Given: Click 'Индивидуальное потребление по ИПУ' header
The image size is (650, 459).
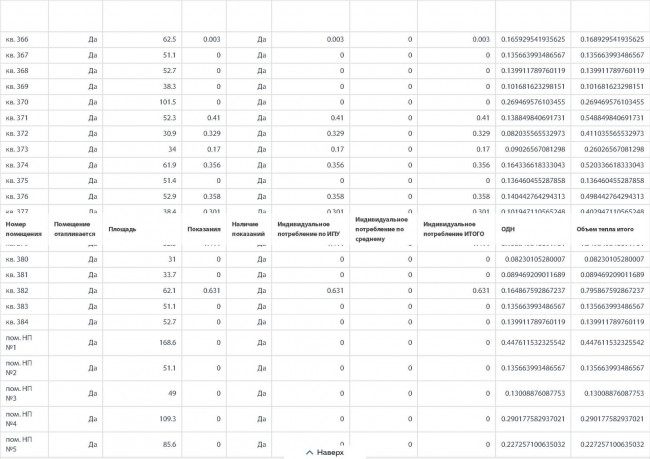Looking at the screenshot, I should (x=308, y=229).
